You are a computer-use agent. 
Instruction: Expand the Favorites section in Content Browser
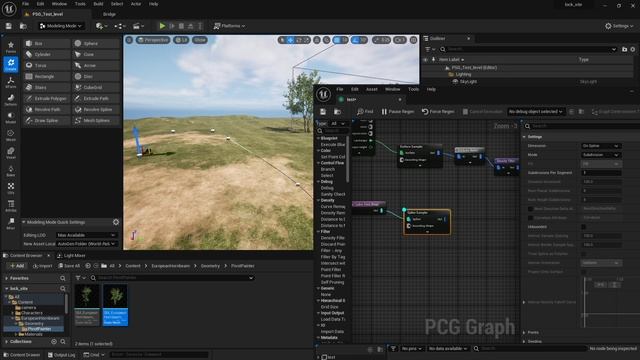coord(7,278)
